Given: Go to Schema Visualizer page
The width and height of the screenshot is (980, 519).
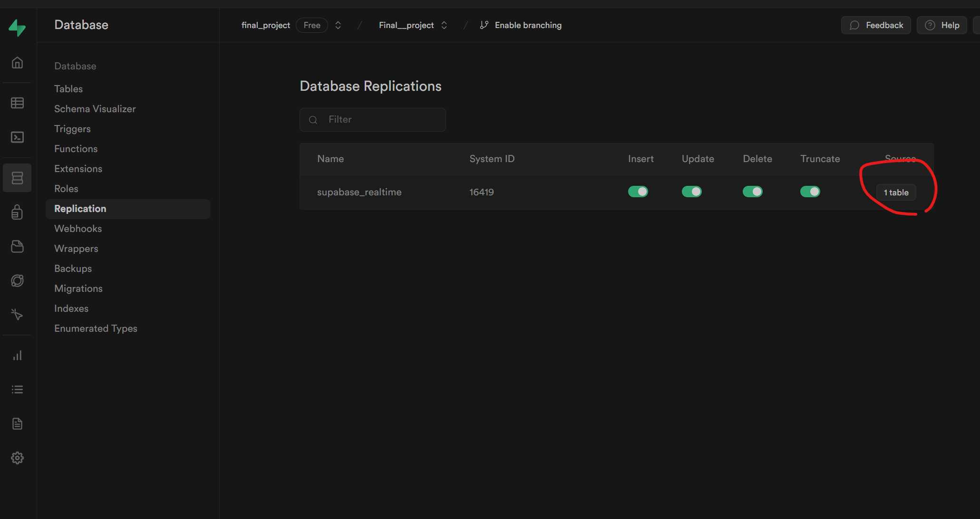Looking at the screenshot, I should click(x=95, y=109).
